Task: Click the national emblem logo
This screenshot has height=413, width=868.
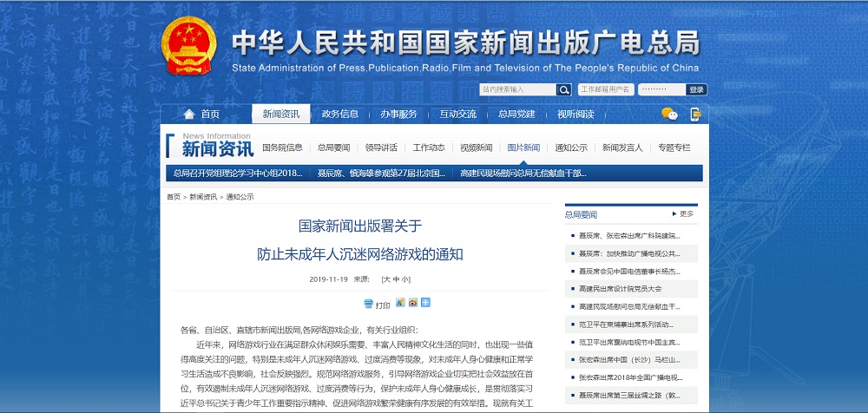Action: point(189,46)
